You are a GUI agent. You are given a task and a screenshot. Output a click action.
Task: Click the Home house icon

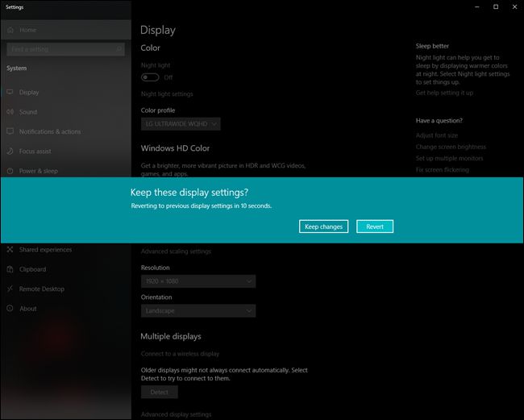point(10,30)
